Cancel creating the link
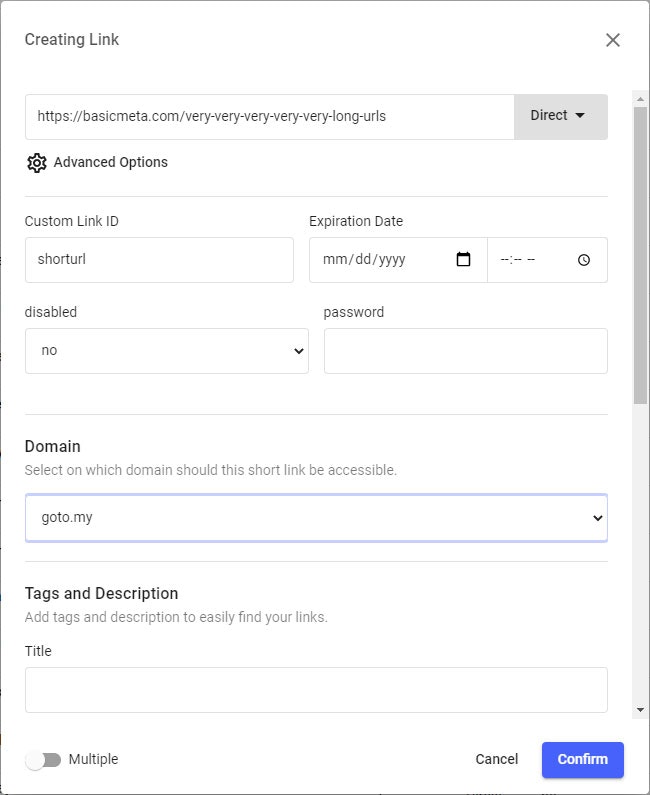 click(496, 759)
